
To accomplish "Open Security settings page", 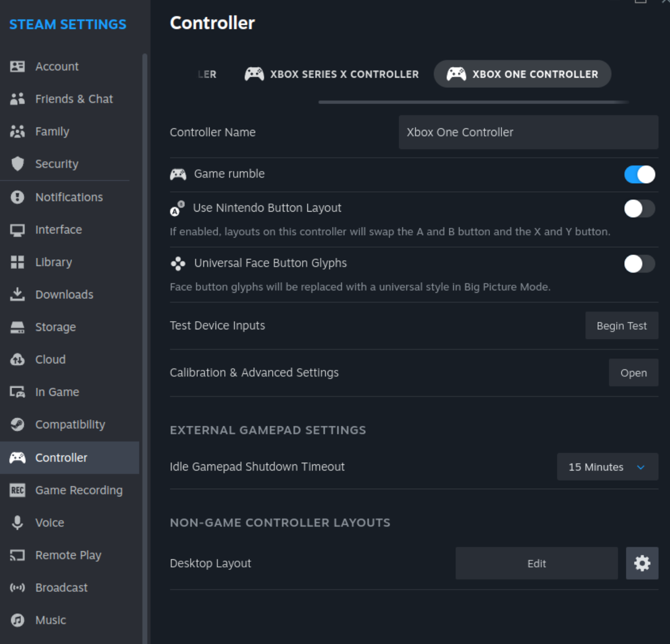I will tap(69, 164).
